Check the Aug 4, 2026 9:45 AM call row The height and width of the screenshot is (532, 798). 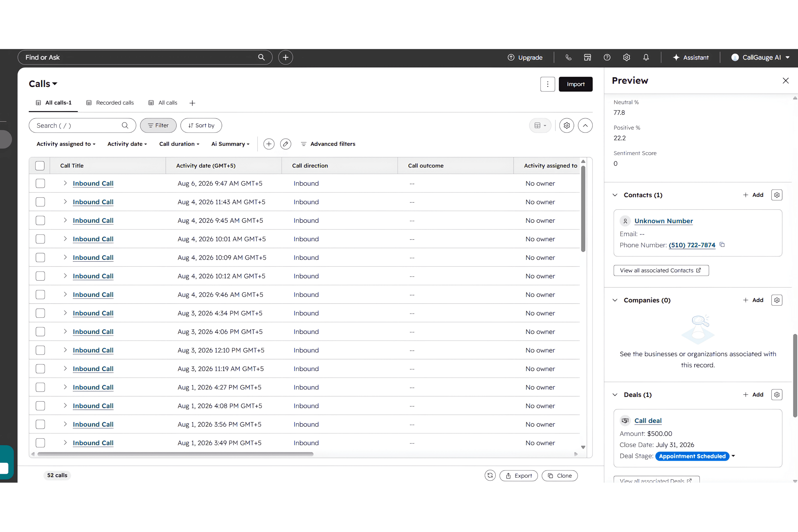[40, 221]
